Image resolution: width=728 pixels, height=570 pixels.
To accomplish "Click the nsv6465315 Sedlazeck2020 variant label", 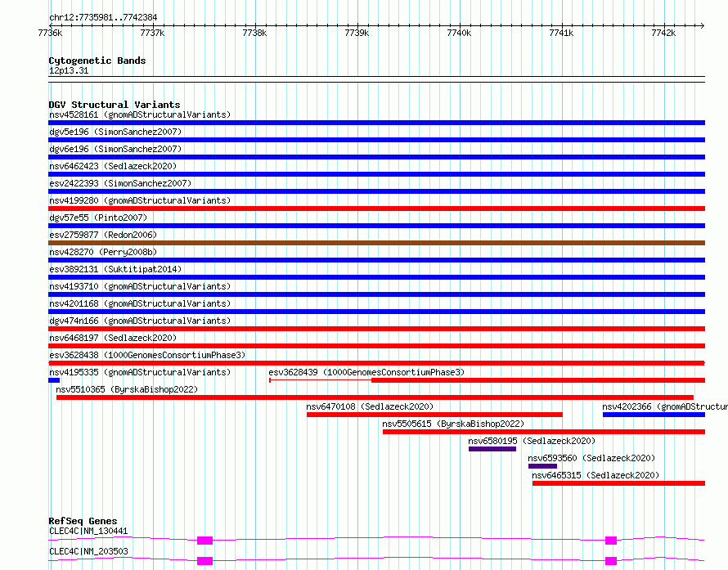I will tap(595, 475).
